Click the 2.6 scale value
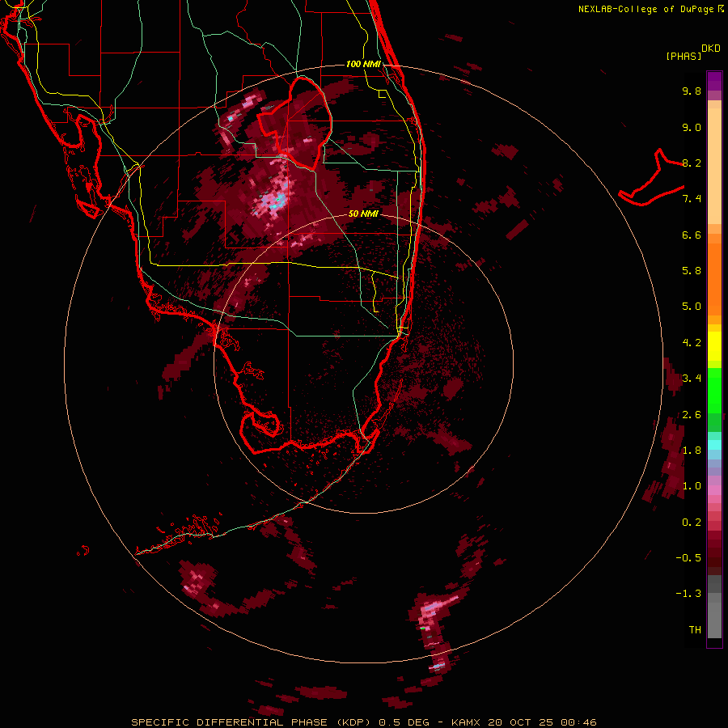Viewport: 728px width, 728px height. pyautogui.click(x=692, y=415)
